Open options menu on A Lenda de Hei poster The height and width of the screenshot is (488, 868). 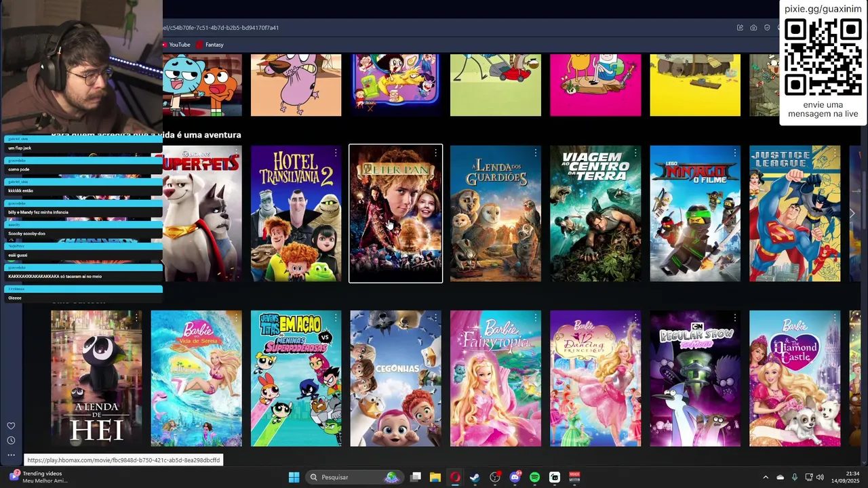click(136, 318)
